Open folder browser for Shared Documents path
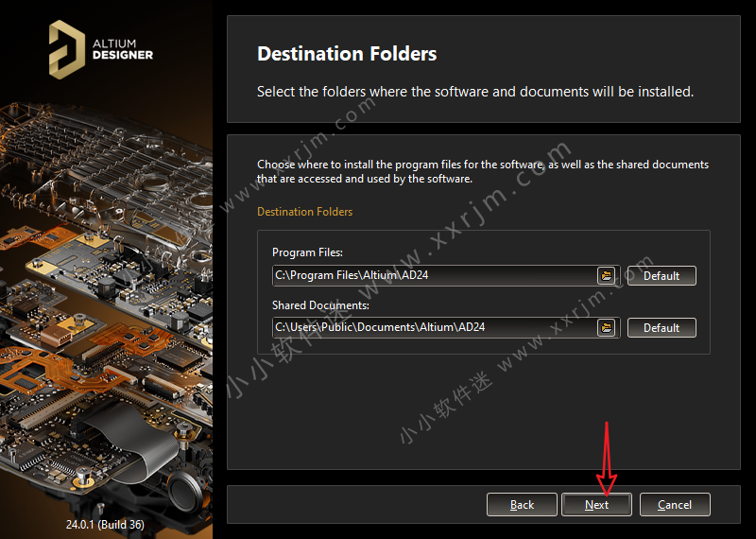Viewport: 756px width, 539px height. click(607, 327)
